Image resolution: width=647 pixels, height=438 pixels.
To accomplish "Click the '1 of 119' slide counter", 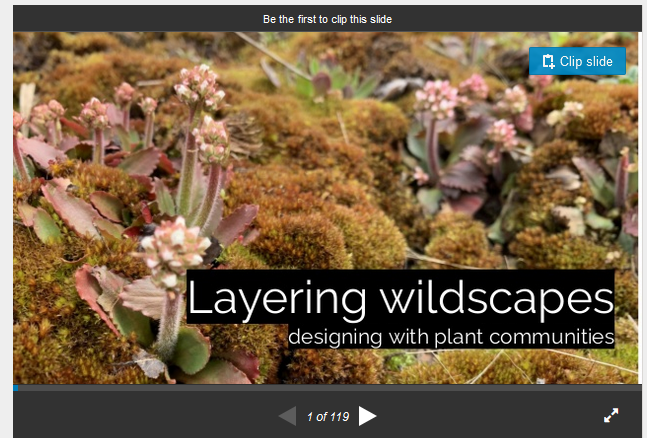I will coord(328,417).
